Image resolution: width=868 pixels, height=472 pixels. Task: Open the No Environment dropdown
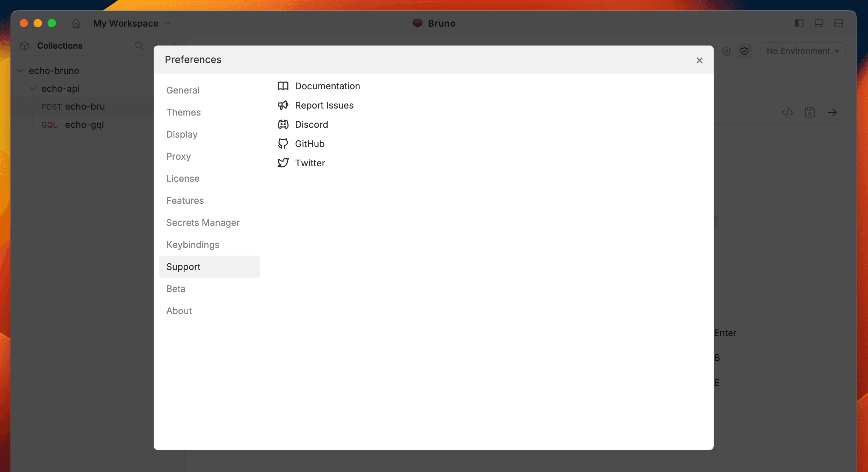[803, 51]
